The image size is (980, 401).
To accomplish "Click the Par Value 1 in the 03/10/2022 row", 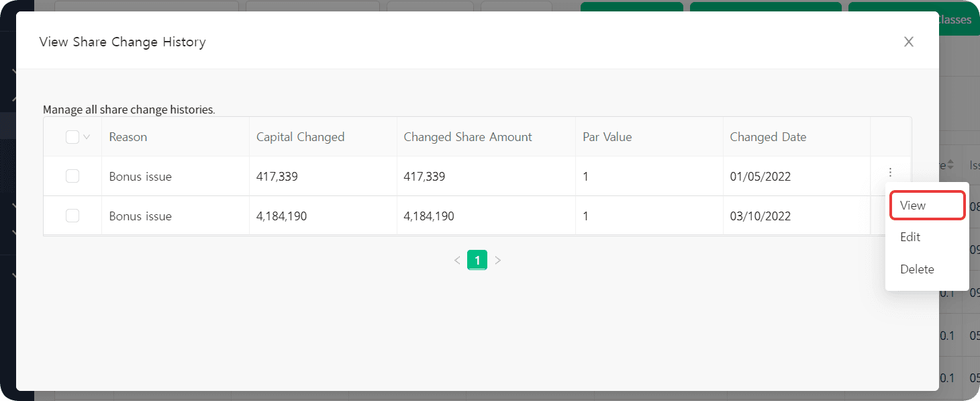I will pos(586,216).
